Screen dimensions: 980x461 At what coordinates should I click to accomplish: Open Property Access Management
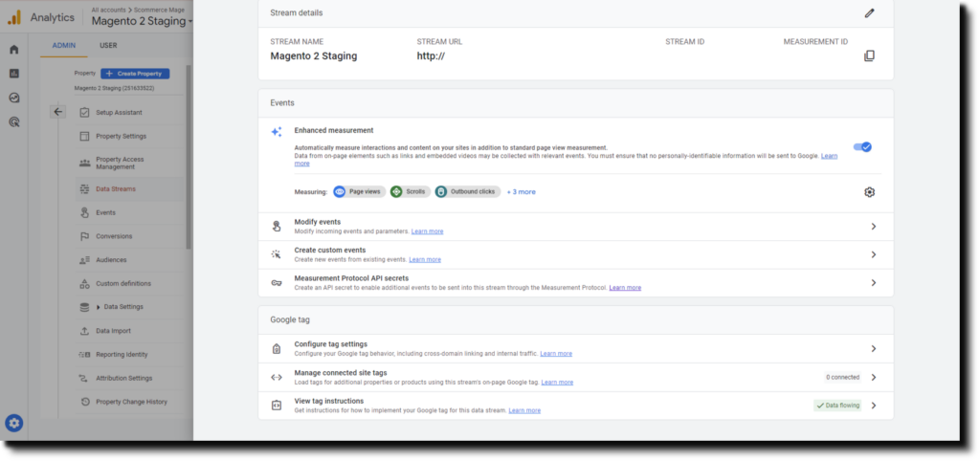coord(120,163)
